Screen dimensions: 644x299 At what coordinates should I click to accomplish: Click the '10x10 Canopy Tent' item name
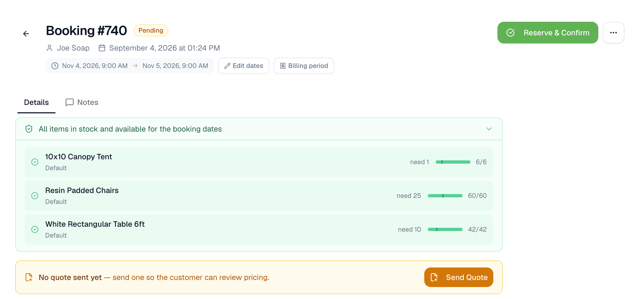79,157
